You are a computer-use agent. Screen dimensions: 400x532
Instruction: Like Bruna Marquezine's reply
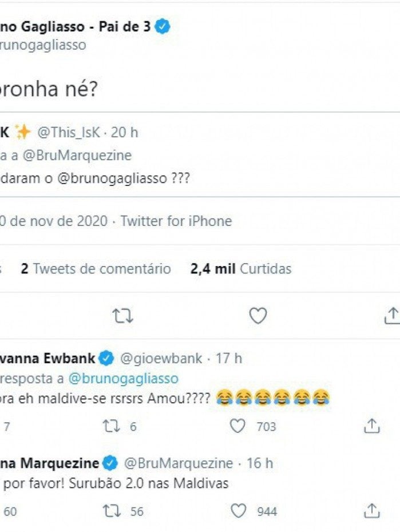237,511
